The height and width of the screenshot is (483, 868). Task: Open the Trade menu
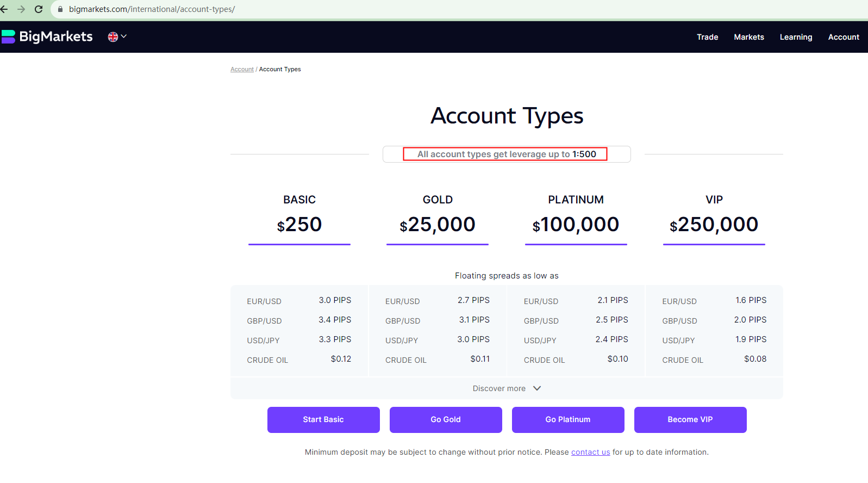pyautogui.click(x=707, y=37)
